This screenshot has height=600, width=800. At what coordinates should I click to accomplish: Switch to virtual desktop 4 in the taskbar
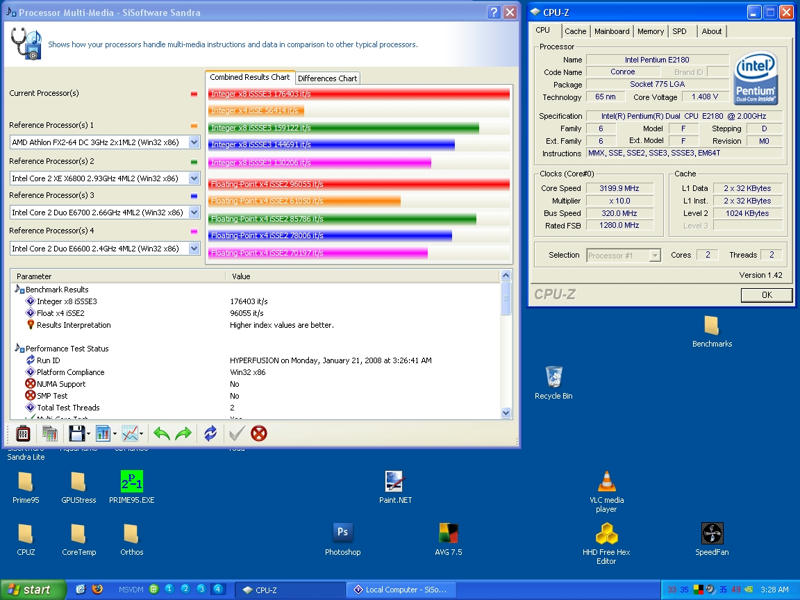click(x=218, y=589)
